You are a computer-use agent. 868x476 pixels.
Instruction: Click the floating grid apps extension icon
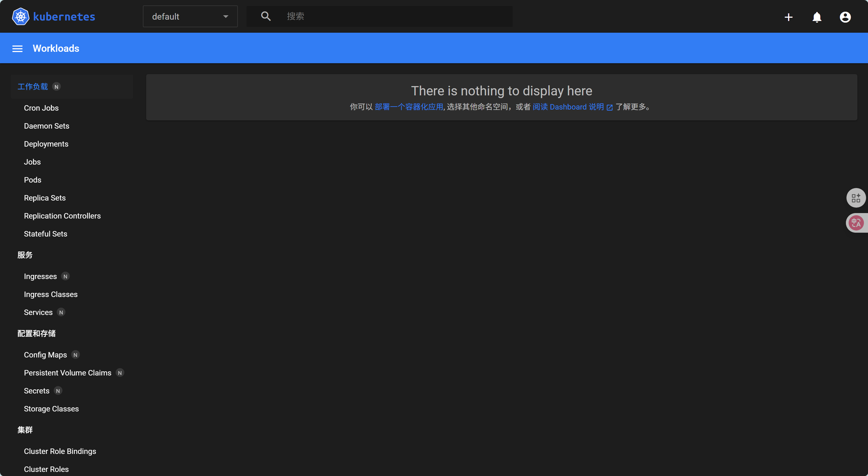pos(856,198)
